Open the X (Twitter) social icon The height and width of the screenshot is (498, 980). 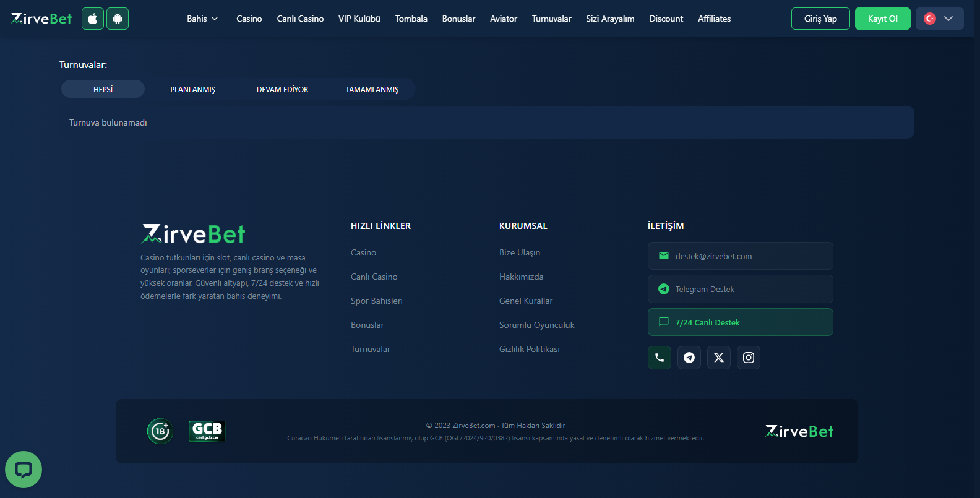(x=719, y=358)
